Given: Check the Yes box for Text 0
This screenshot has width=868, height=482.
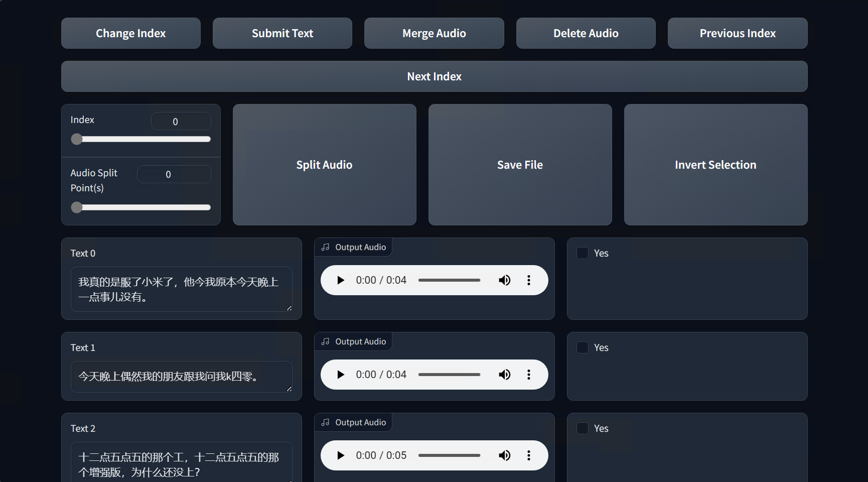Looking at the screenshot, I should 583,253.
